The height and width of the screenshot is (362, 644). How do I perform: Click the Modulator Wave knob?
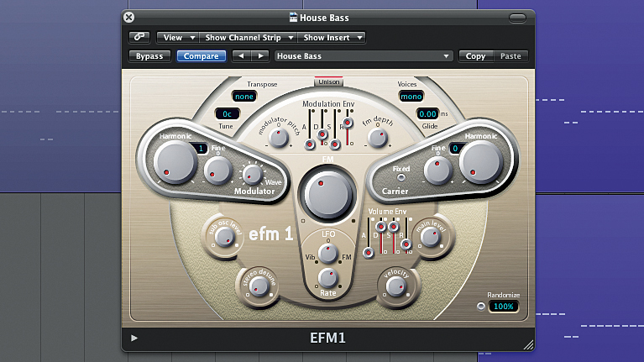point(252,175)
